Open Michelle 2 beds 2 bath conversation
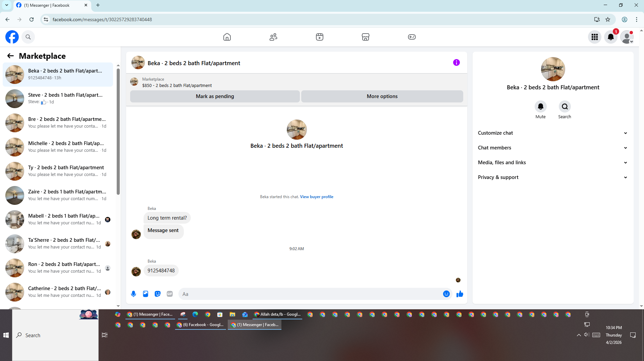 coord(58,147)
